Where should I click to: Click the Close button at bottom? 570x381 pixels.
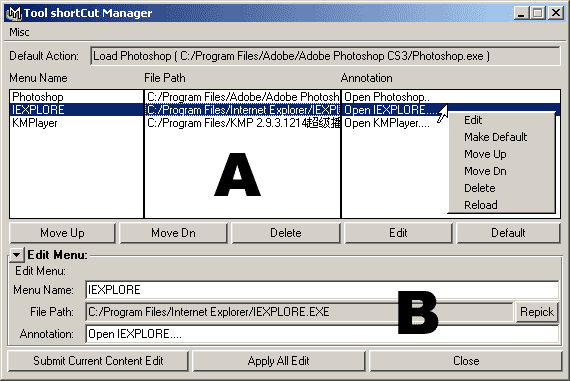point(466,361)
